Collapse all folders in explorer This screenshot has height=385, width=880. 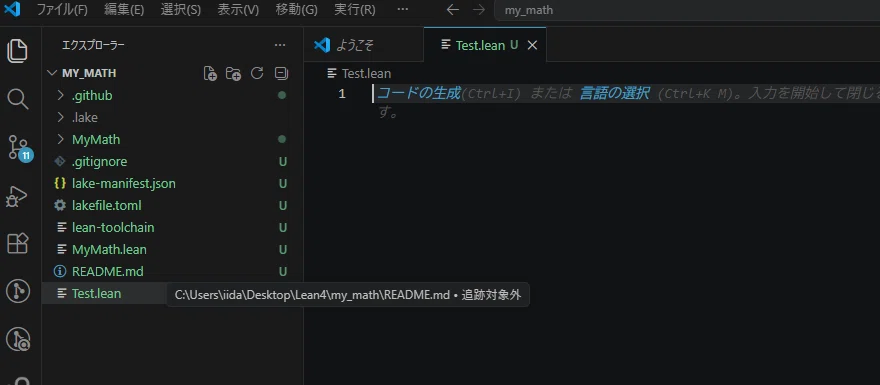(x=281, y=73)
